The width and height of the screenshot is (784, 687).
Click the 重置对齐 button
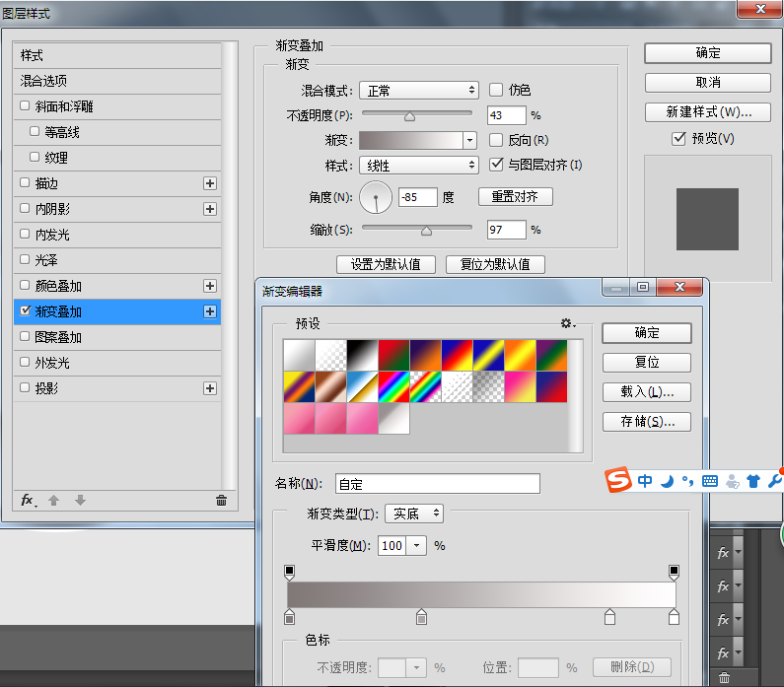[515, 196]
